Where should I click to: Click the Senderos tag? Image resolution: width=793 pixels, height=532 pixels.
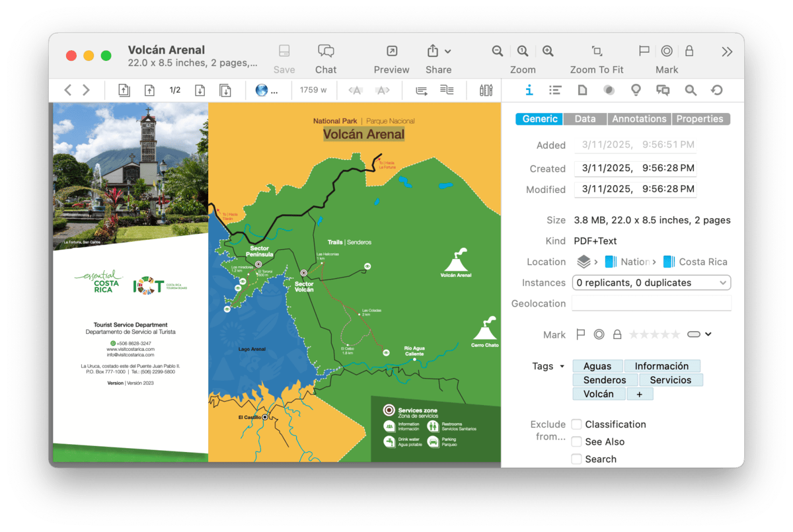click(605, 380)
